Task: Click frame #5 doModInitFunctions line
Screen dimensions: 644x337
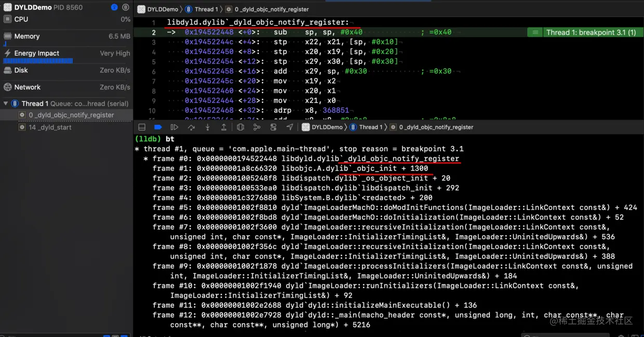Action: pos(395,208)
